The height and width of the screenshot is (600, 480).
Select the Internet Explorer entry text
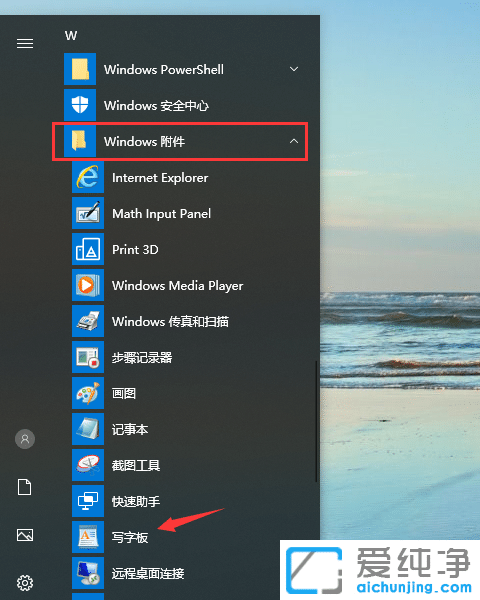[160, 178]
